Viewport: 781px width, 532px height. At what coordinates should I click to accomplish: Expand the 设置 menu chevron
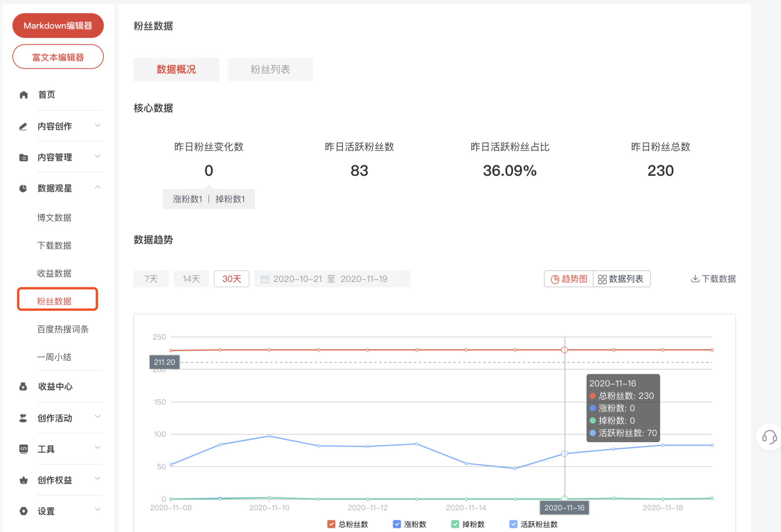coord(98,510)
